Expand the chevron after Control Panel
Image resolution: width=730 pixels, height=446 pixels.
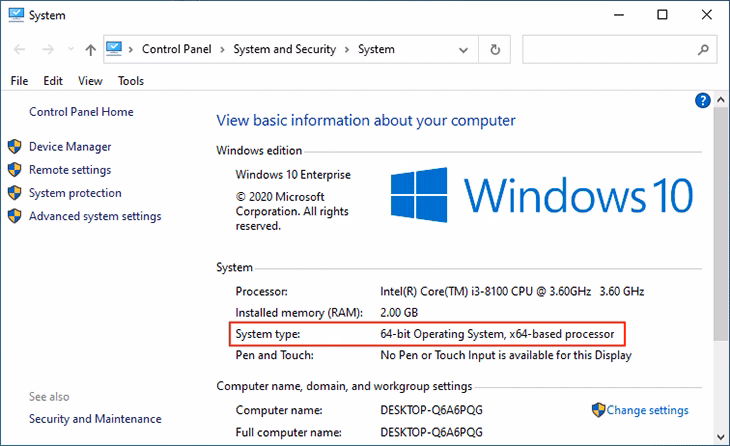223,49
